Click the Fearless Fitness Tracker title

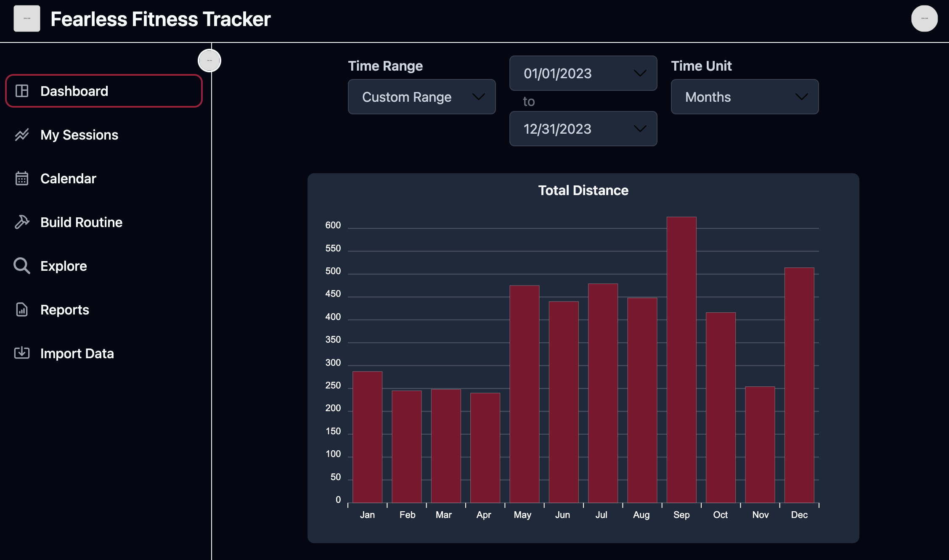coord(160,19)
